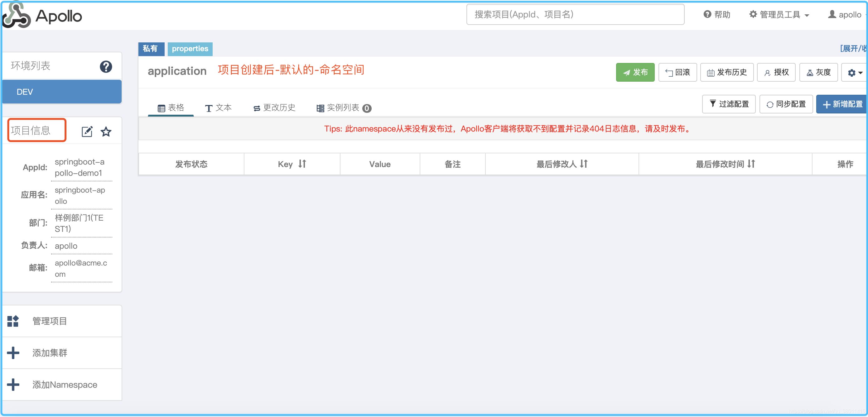Open 发布历史 release history
This screenshot has height=417, width=868.
[x=727, y=72]
